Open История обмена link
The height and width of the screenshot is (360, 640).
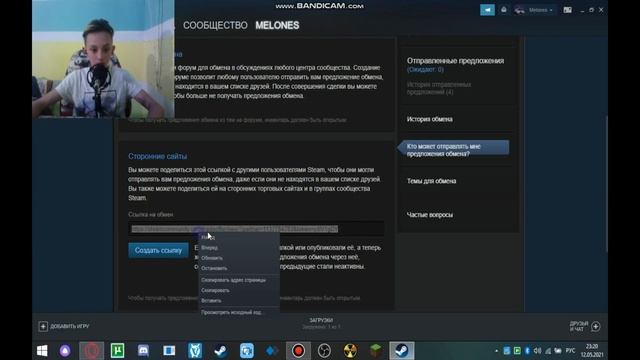(x=429, y=119)
